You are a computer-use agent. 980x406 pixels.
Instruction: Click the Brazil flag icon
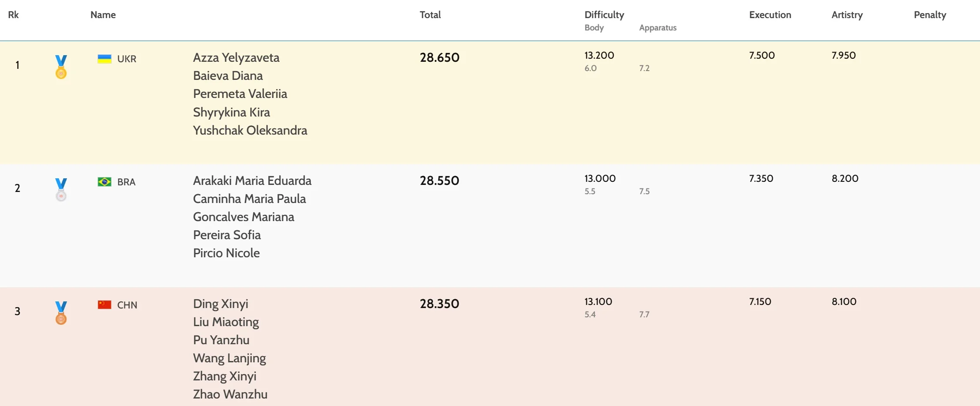pyautogui.click(x=105, y=182)
